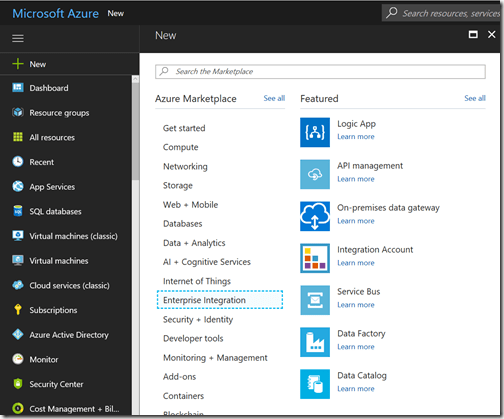This screenshot has width=504, height=419.
Task: Select Compute category
Action: [181, 147]
